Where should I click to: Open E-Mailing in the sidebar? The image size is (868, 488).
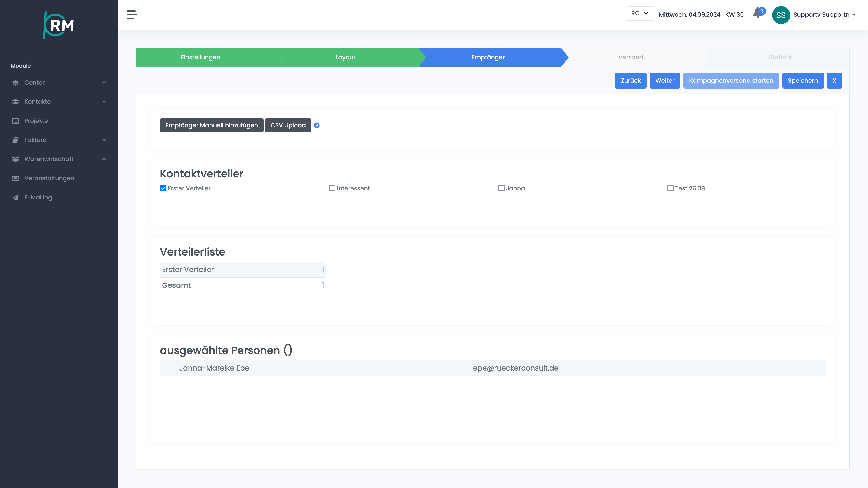pyautogui.click(x=38, y=197)
